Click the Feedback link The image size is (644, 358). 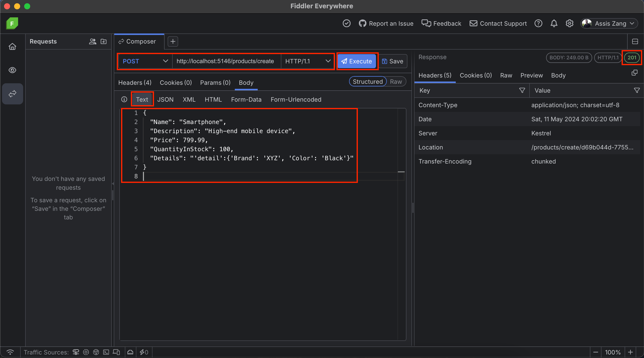click(441, 23)
